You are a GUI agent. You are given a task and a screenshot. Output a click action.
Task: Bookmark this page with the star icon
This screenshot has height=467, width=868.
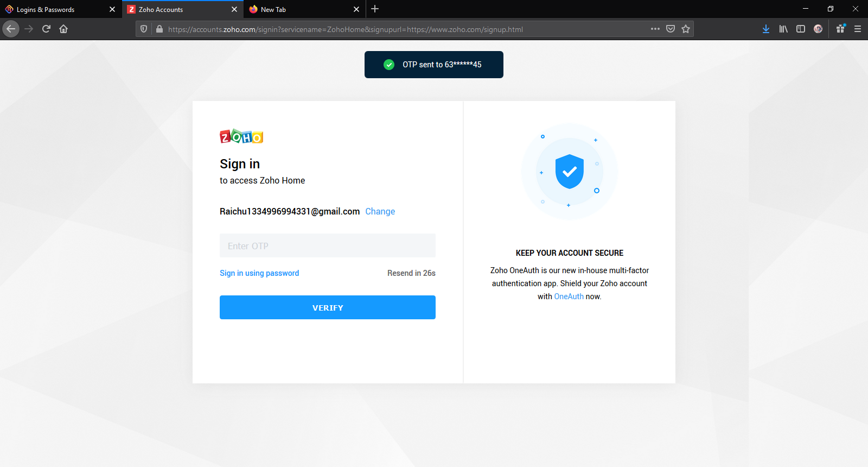686,29
